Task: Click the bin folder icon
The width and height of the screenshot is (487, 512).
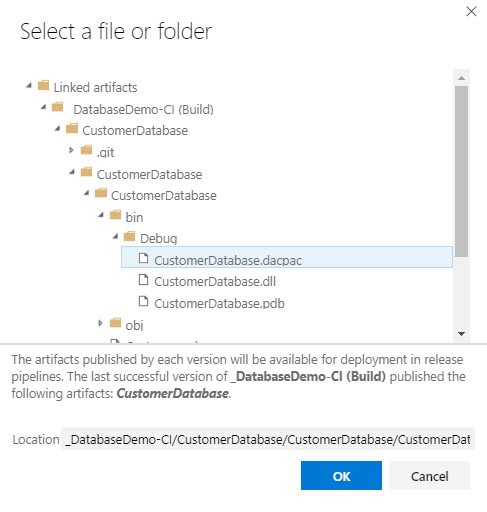Action: [115, 215]
